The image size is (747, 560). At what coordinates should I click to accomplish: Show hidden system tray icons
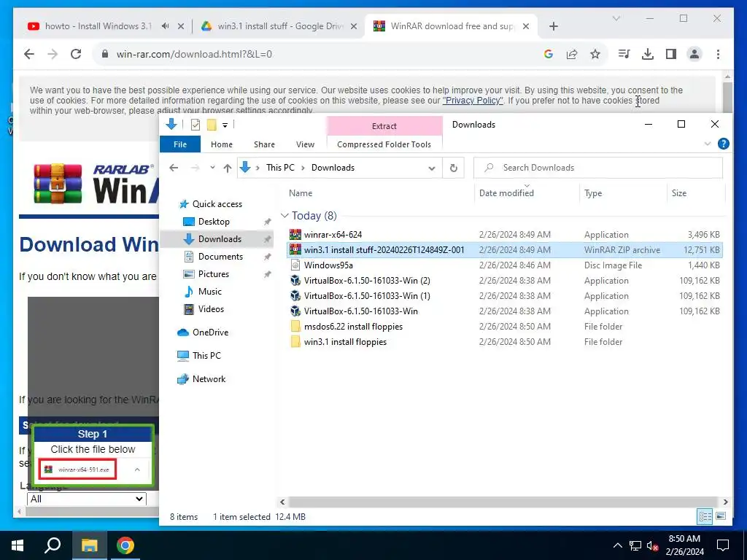click(617, 545)
